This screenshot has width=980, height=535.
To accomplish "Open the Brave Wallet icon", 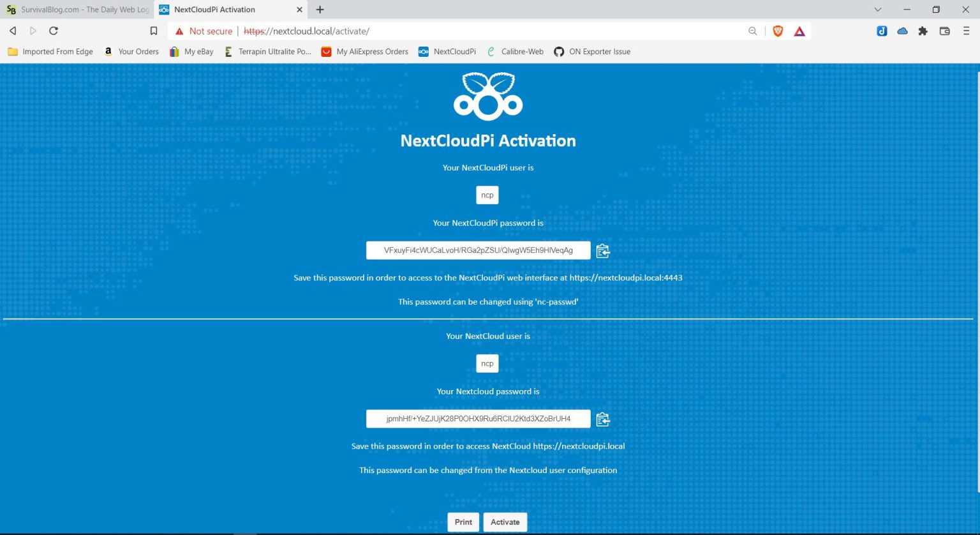I will 944,30.
